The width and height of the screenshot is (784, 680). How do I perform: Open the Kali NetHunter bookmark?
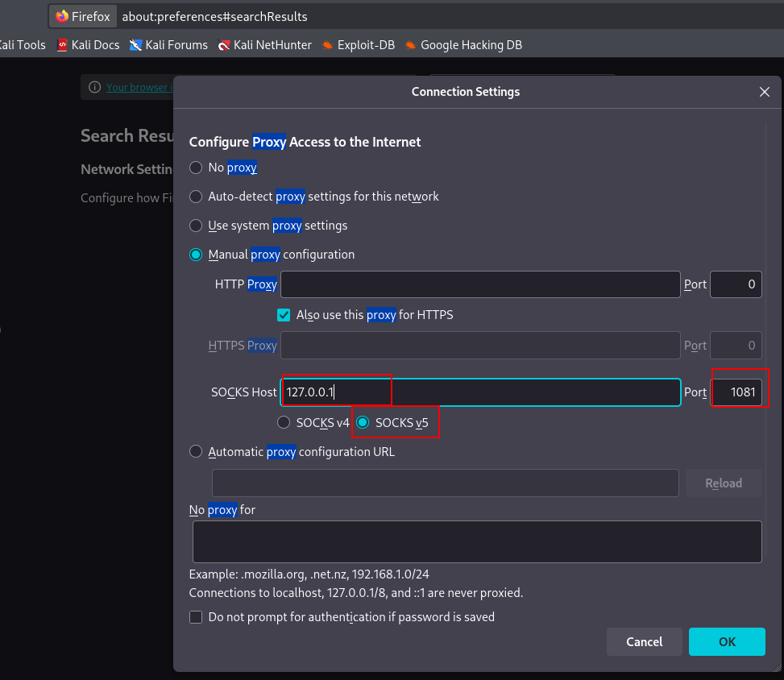264,45
